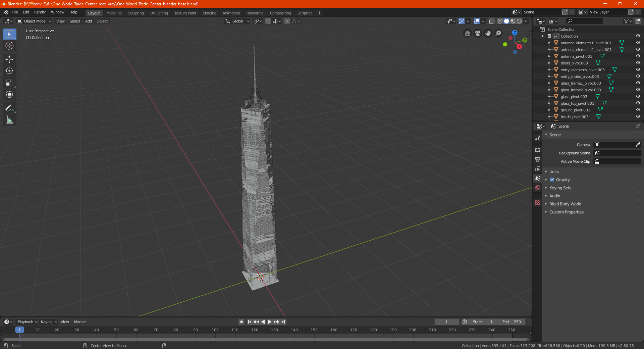Pin the Scene properties panel

[x=638, y=126]
